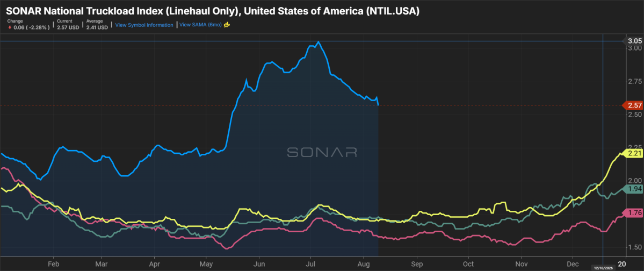
Task: Select the green 1.94 series price tag
Action: click(x=634, y=189)
